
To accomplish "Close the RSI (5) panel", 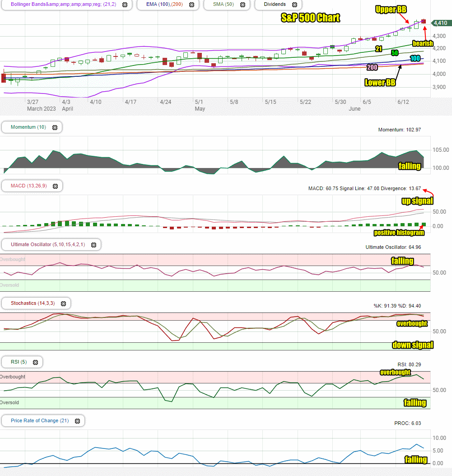I will pos(35,362).
